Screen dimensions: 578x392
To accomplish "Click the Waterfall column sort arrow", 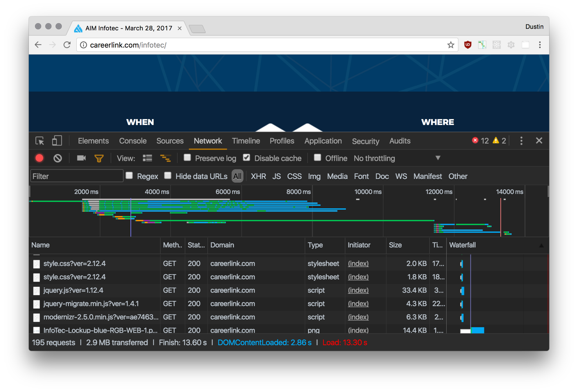I will pos(541,246).
